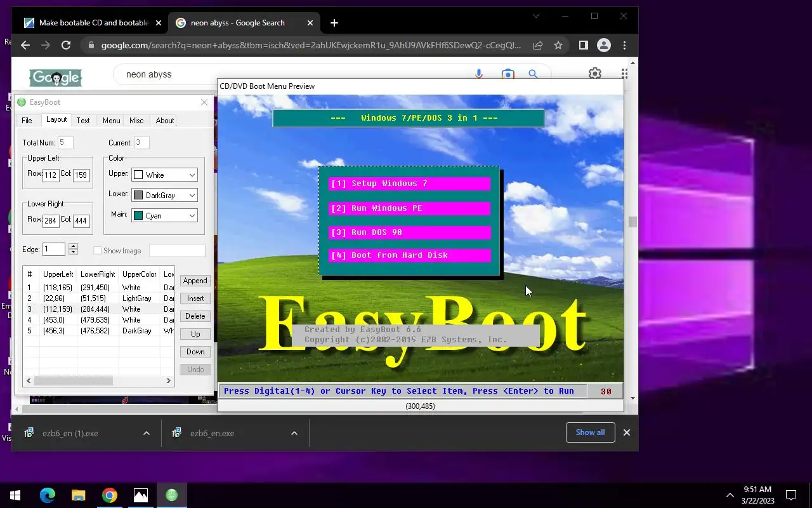The height and width of the screenshot is (508, 812).
Task: Search by voice with microphone icon
Action: 480,74
